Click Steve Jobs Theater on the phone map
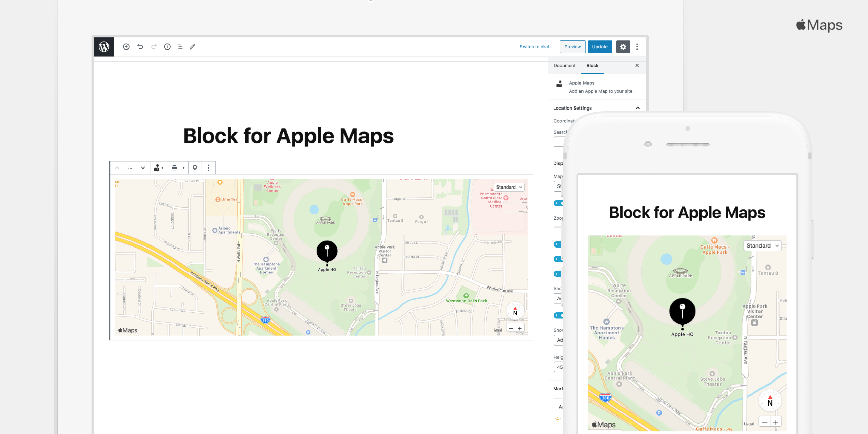This screenshot has height=434, width=868. [712, 379]
